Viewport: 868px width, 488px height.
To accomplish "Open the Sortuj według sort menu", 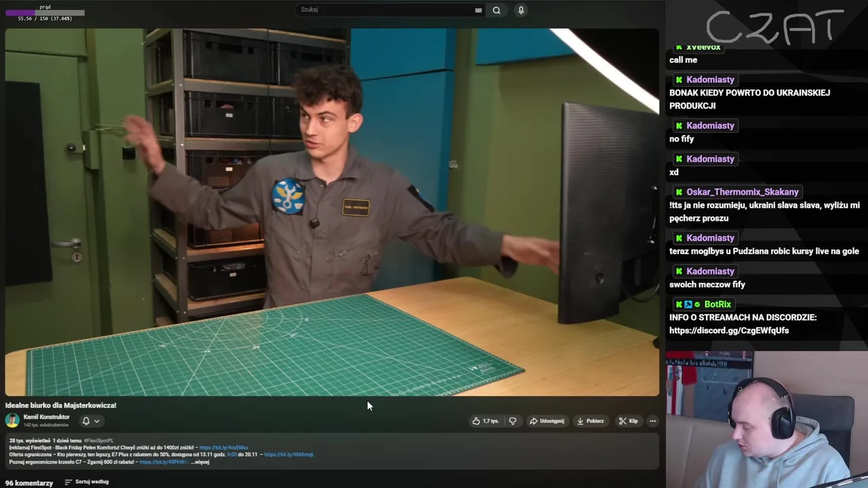I will (87, 482).
